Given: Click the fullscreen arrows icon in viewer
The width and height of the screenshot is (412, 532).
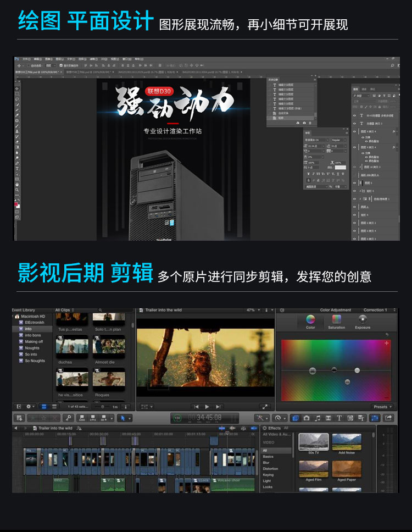Looking at the screenshot, I should [265, 407].
